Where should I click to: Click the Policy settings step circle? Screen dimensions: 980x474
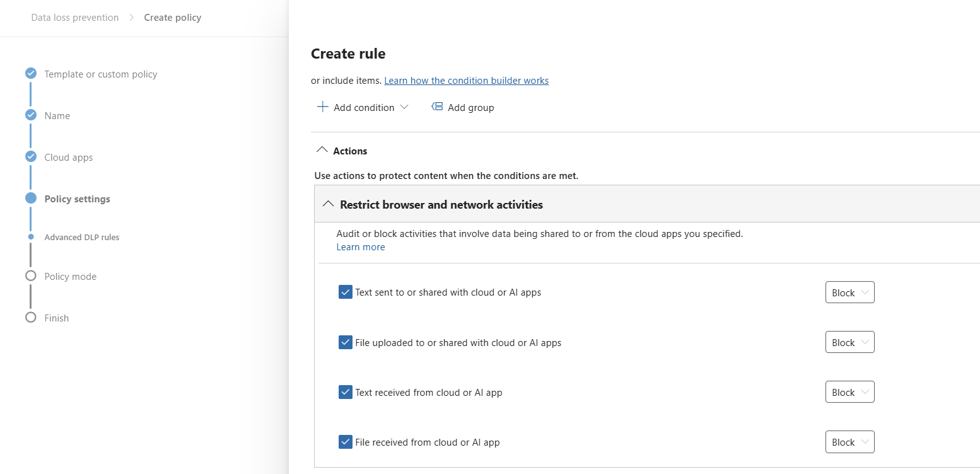click(x=31, y=198)
